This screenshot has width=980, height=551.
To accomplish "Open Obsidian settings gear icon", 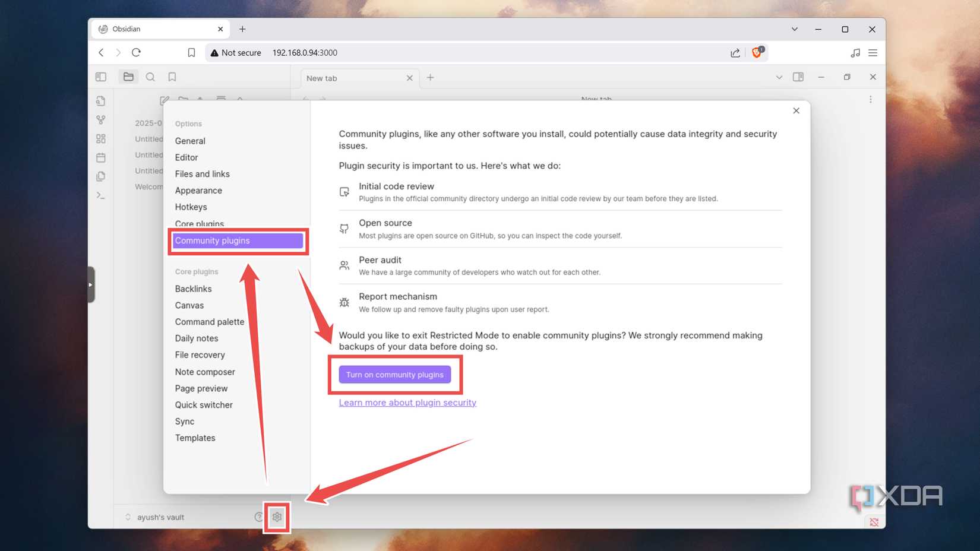I will (x=277, y=517).
